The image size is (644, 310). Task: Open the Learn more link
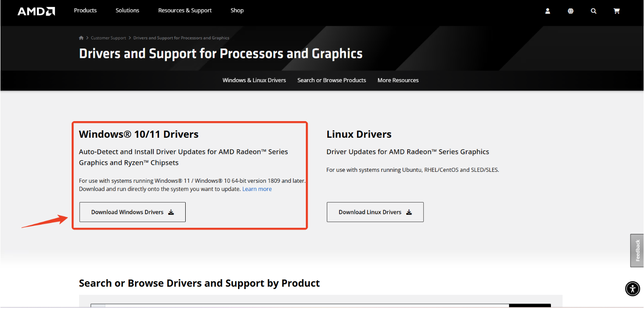(257, 189)
